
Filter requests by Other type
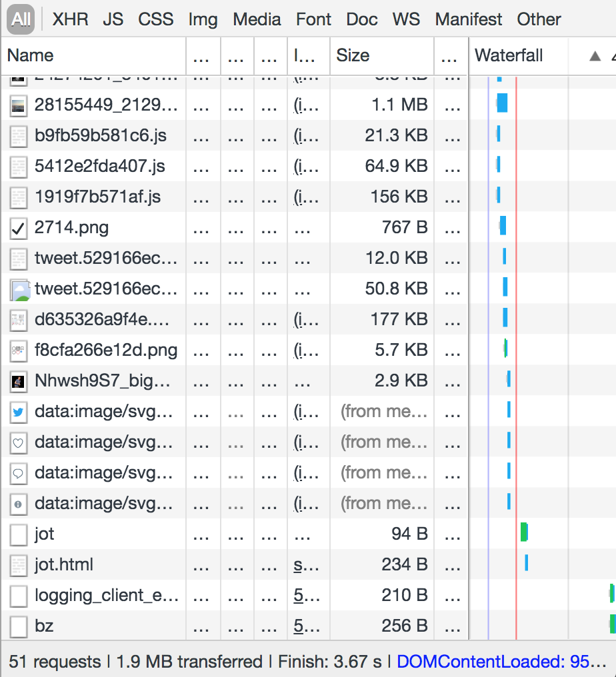tap(539, 19)
